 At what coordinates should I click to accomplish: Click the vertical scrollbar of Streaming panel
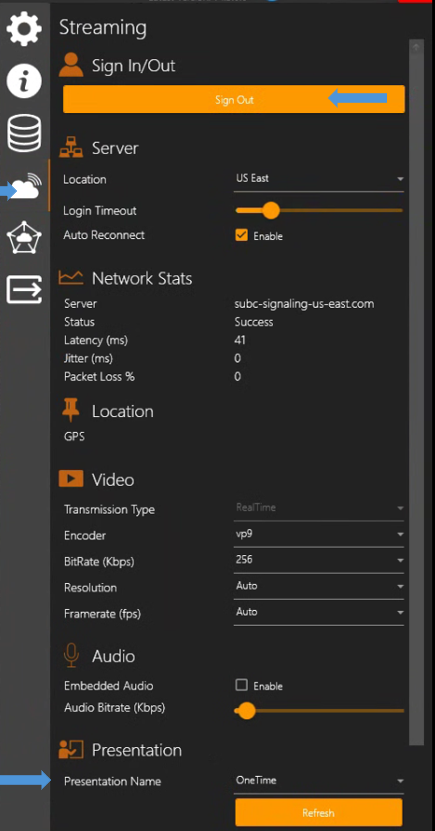[x=416, y=392]
